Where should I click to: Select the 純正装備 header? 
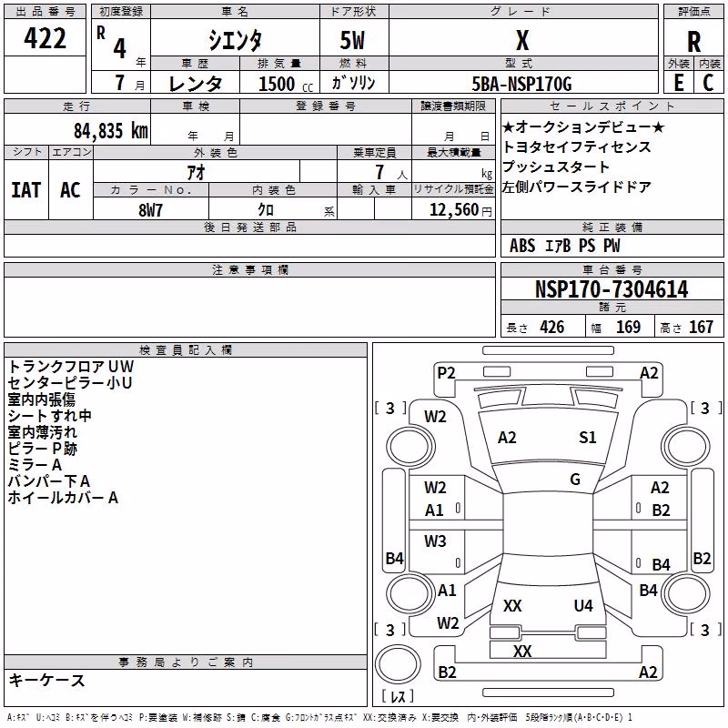pyautogui.click(x=612, y=227)
